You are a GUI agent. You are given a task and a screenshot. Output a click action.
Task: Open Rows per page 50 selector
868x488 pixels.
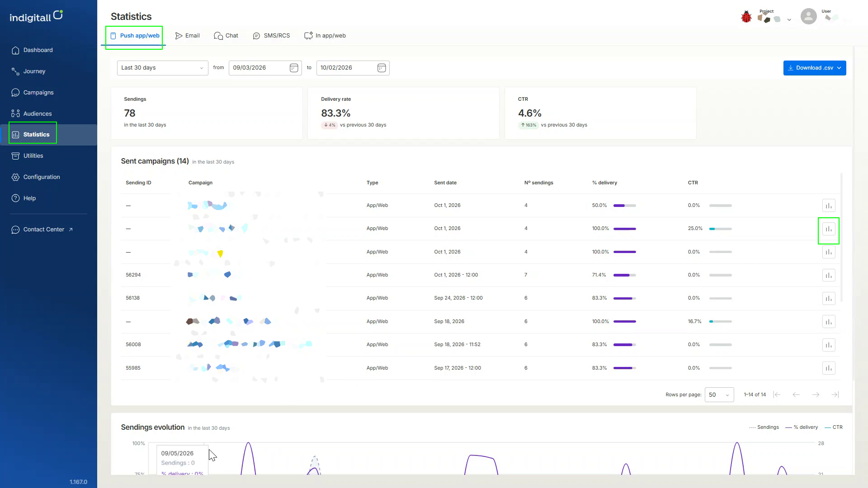point(719,394)
